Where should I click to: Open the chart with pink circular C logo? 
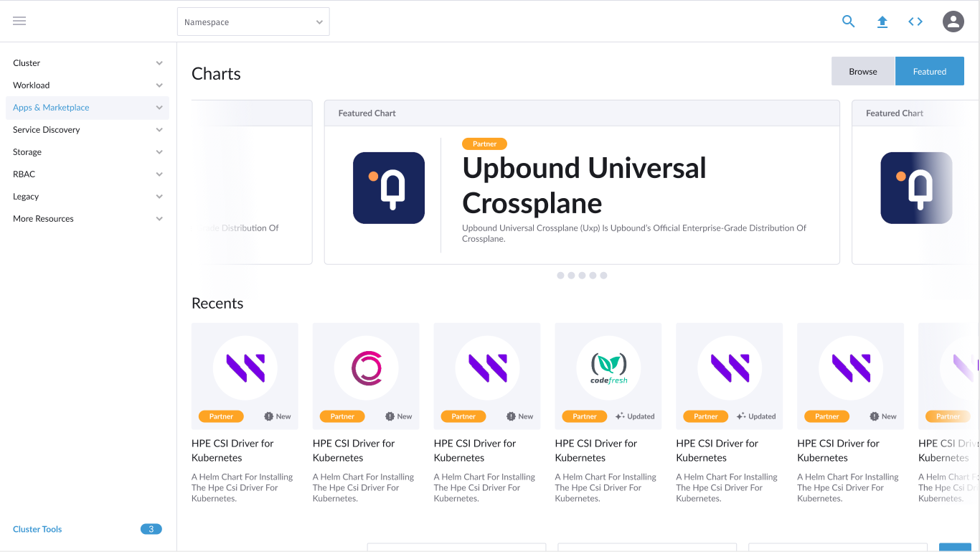point(366,368)
